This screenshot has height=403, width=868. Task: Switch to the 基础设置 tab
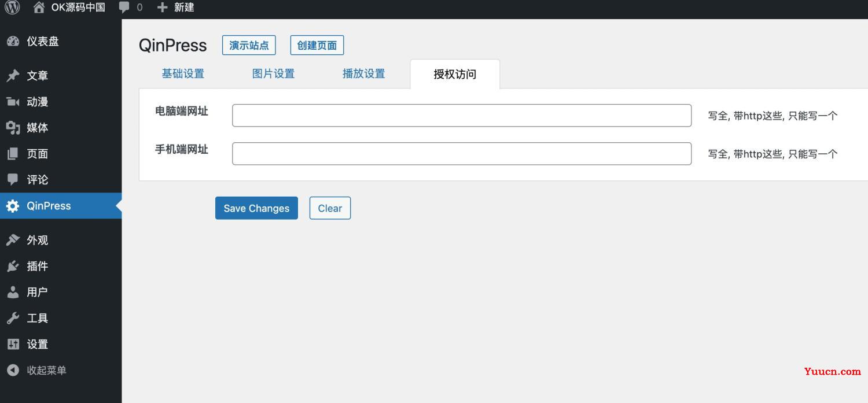(x=183, y=73)
